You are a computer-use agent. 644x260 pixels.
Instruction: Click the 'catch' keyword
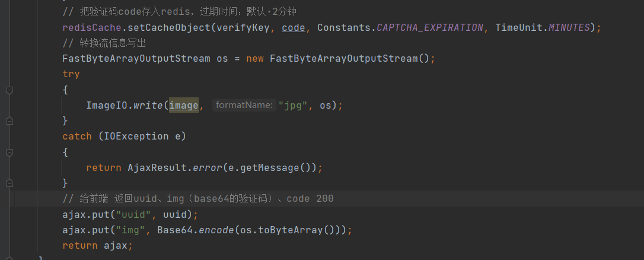77,136
